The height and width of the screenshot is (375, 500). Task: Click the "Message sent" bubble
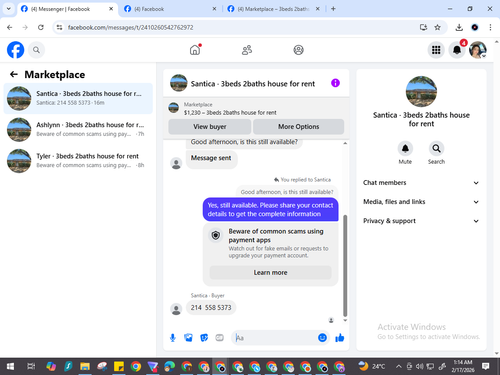(x=211, y=158)
